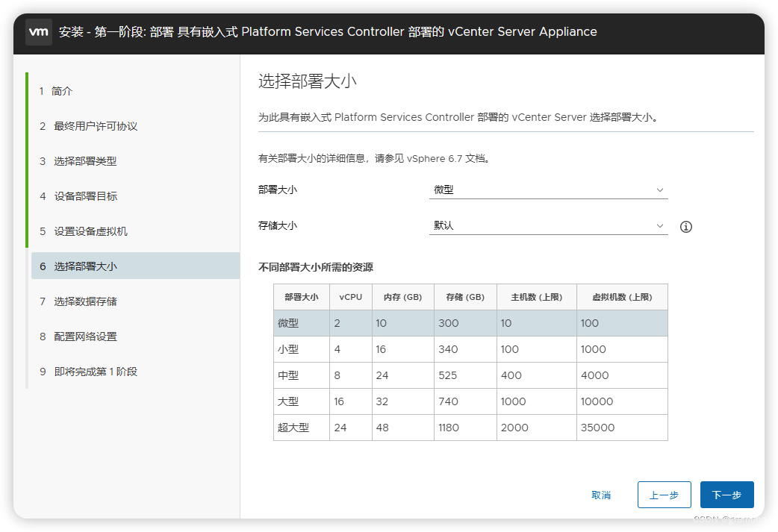Click the 大型 row label
This screenshot has width=778, height=532.
coord(288,401)
